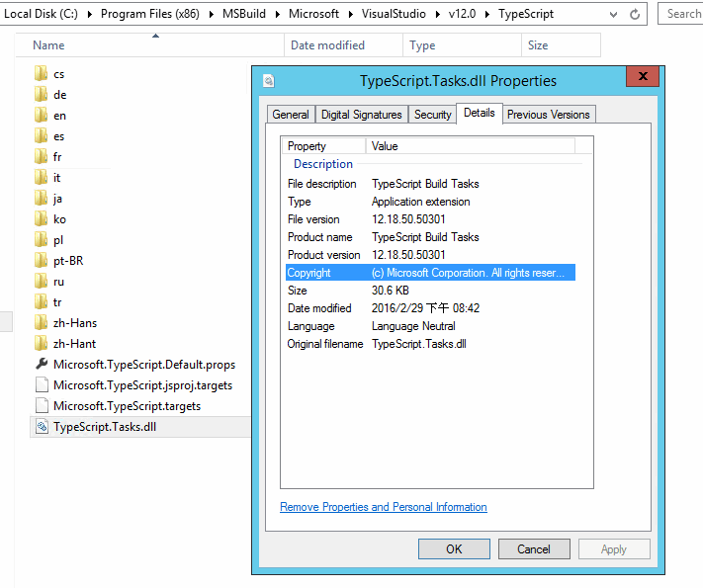Click the it folder icon
This screenshot has height=588, width=703.
point(41,178)
